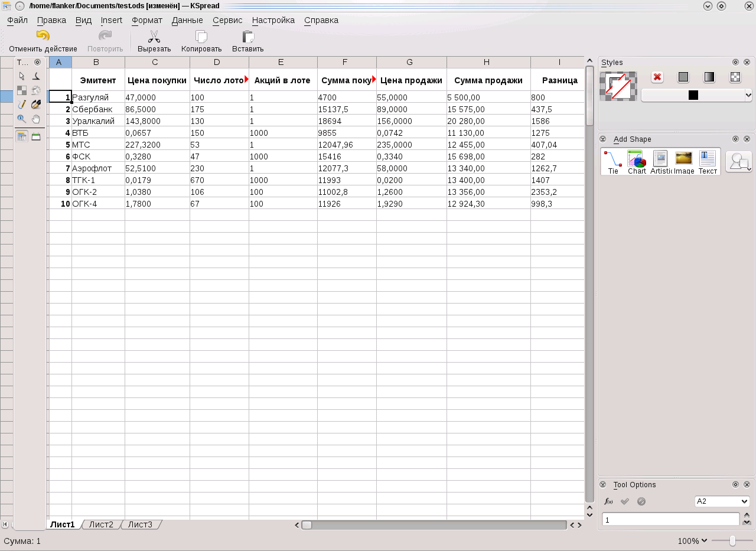Select the cell editing table tool
Viewport: 756px width, 551px height.
(22, 136)
